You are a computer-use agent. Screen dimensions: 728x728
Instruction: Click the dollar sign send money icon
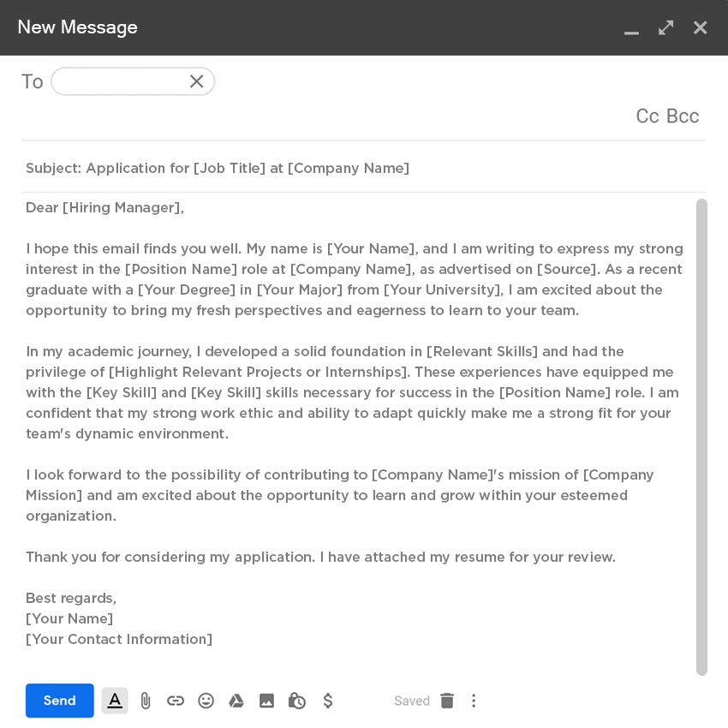[x=327, y=701]
